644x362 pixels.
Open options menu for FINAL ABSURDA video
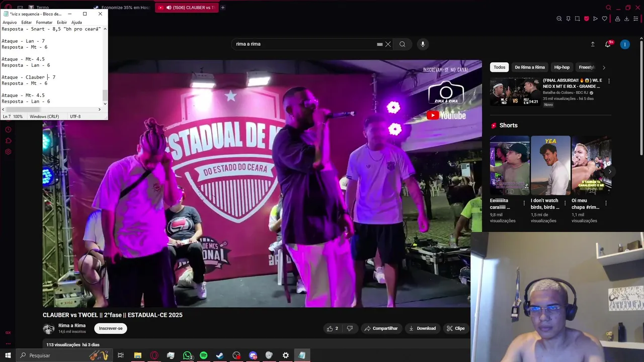pos(609,81)
